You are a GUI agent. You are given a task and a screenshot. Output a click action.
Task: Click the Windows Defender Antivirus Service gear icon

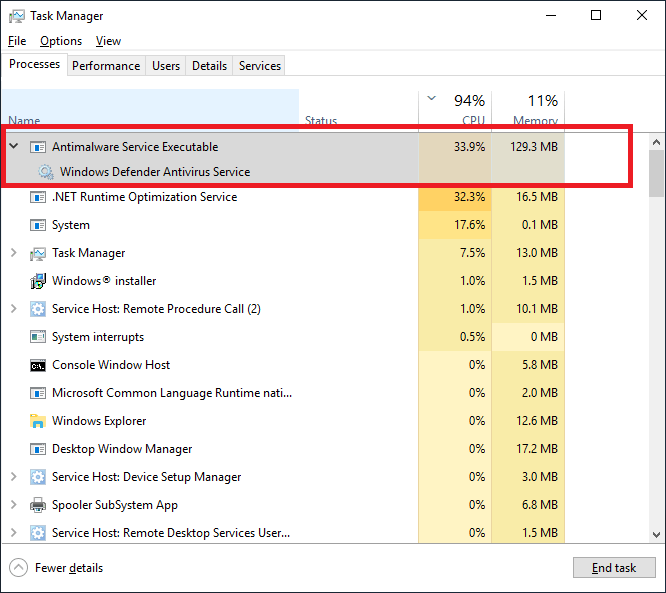(x=46, y=172)
